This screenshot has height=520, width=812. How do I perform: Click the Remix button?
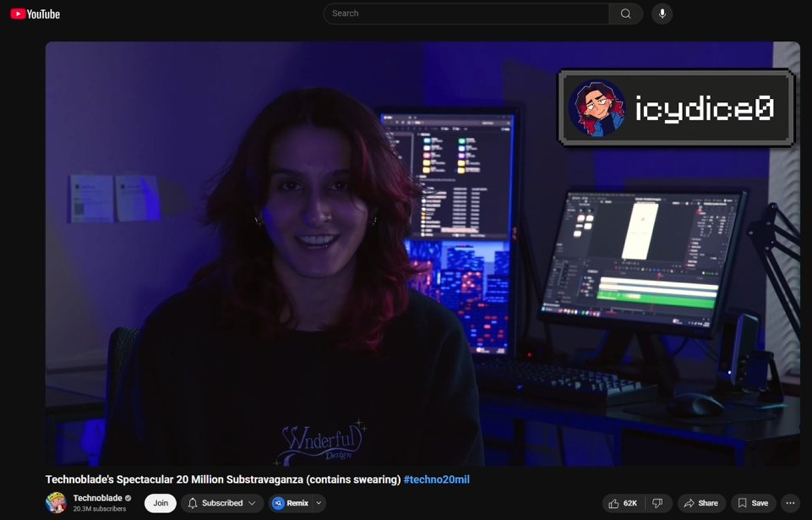pyautogui.click(x=291, y=503)
